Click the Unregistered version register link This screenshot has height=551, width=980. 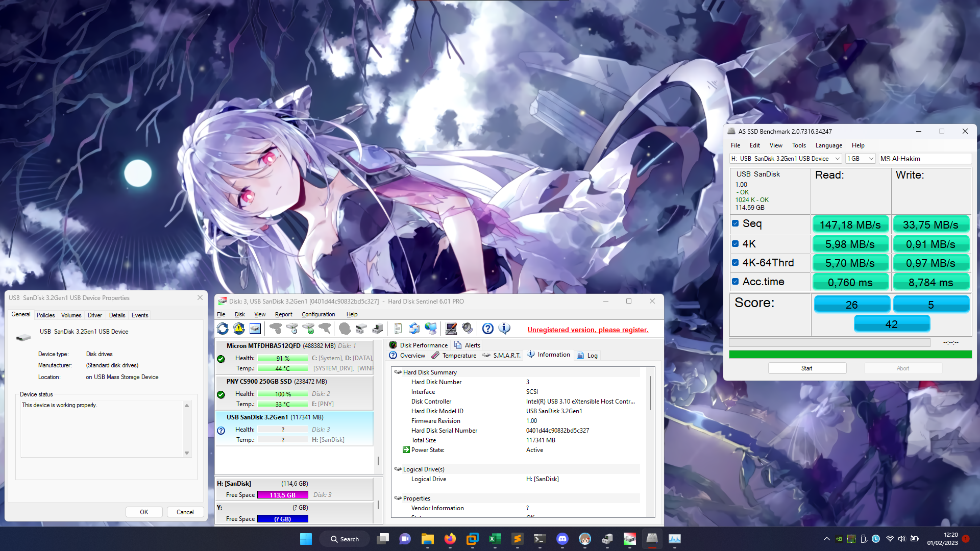click(588, 330)
